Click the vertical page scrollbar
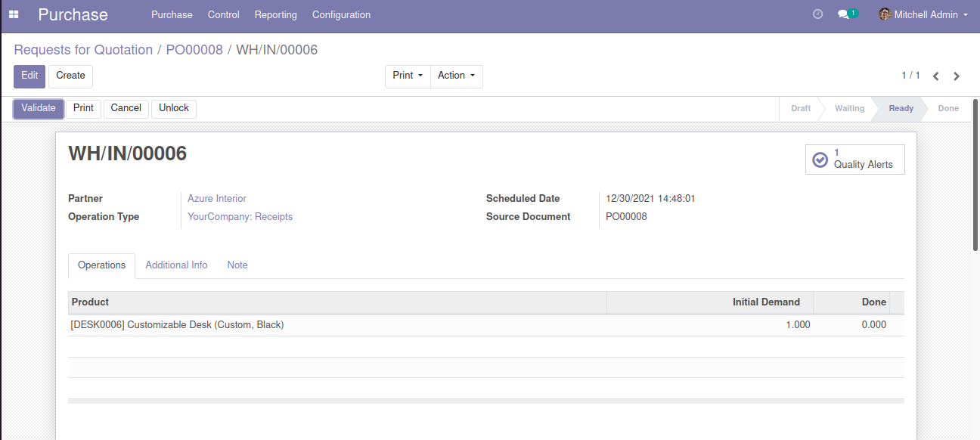Screen dimensions: 980x440 coord(975,175)
